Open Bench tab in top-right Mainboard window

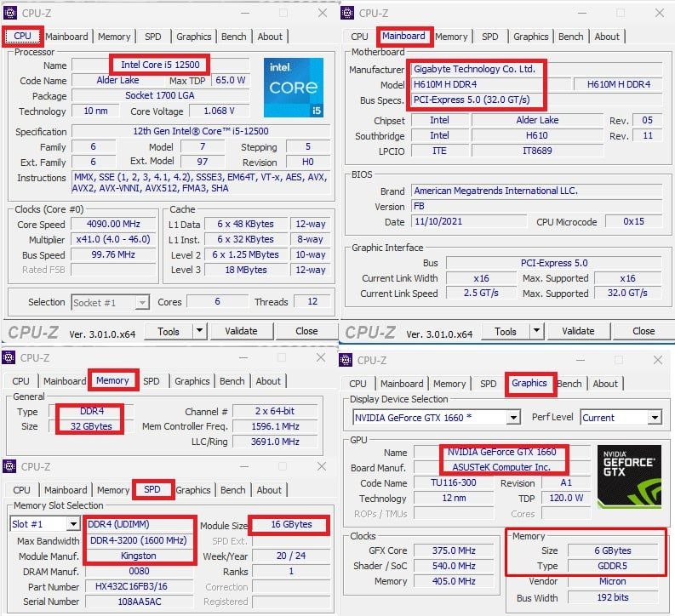571,37
